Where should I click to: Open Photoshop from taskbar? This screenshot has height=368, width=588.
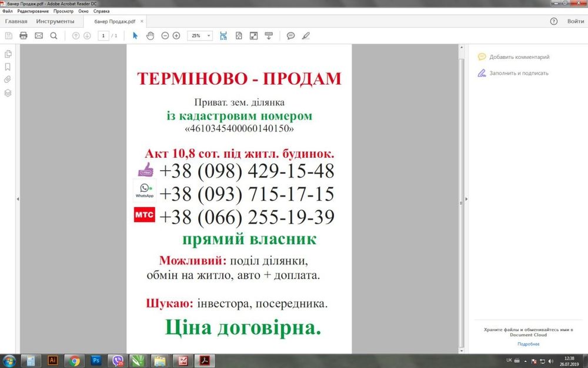click(96, 361)
